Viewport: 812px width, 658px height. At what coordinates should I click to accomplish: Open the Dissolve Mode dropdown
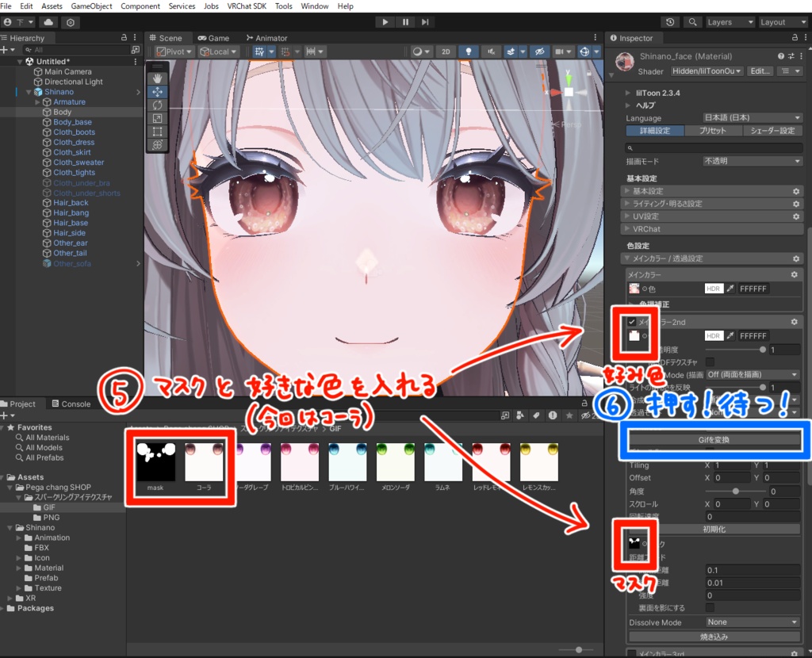coord(753,622)
